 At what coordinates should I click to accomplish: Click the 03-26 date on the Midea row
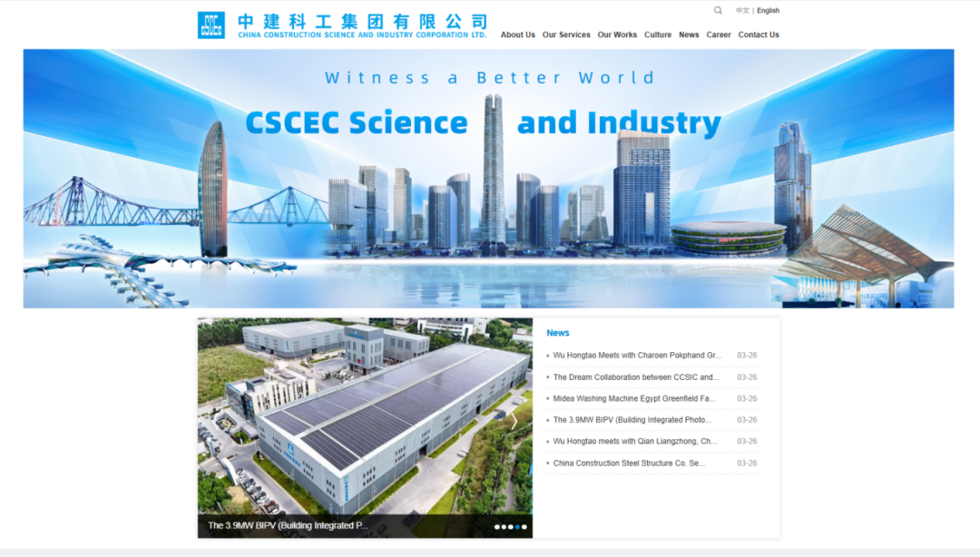pos(747,398)
